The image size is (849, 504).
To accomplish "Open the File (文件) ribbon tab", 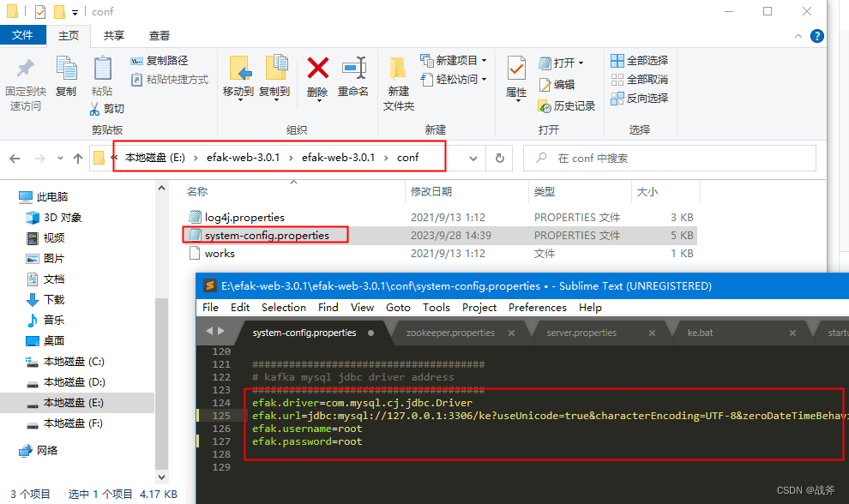I will coord(22,35).
